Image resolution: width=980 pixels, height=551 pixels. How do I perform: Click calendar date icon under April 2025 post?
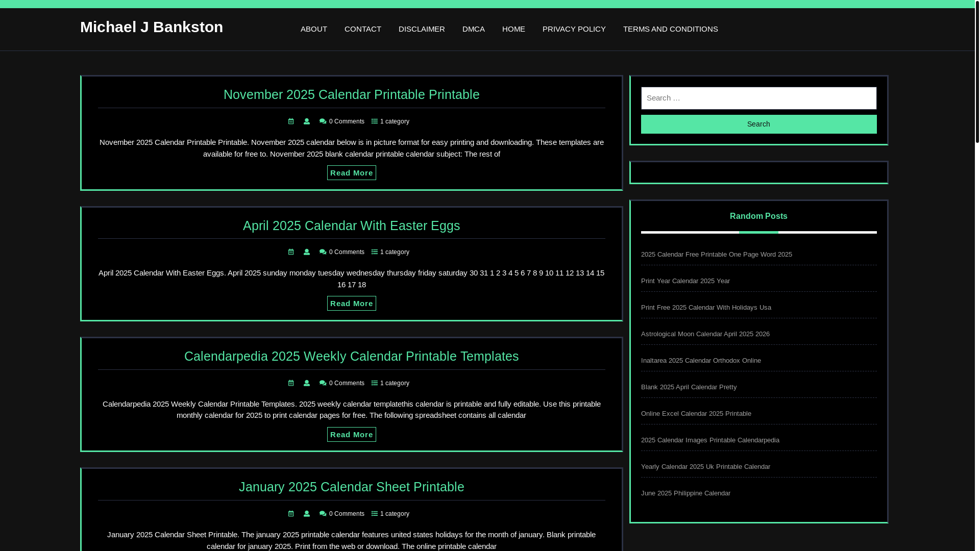(291, 252)
